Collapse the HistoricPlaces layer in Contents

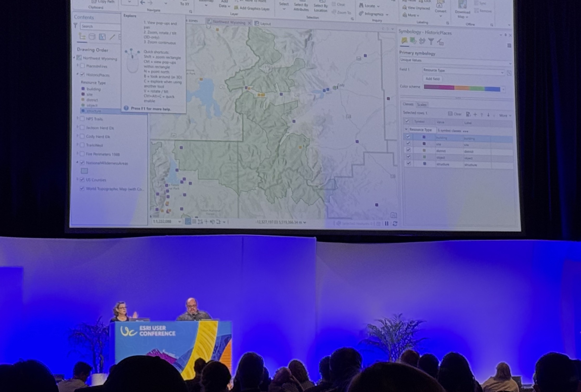[x=78, y=74]
